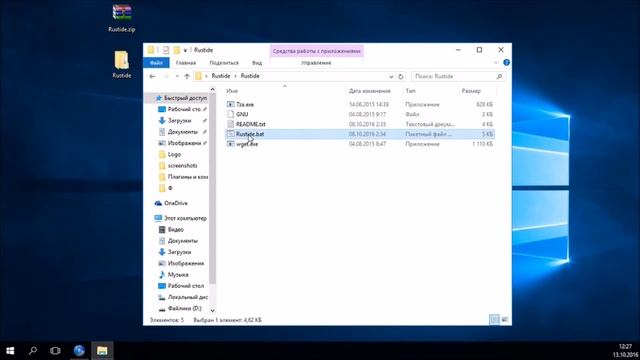Click New folder icon in title bar
This screenshot has height=360, width=640.
(176, 50)
